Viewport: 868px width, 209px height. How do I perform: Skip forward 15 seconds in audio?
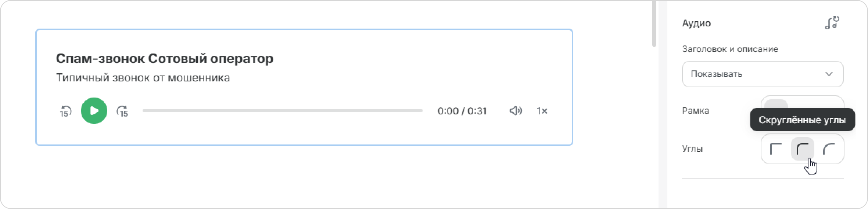click(122, 111)
